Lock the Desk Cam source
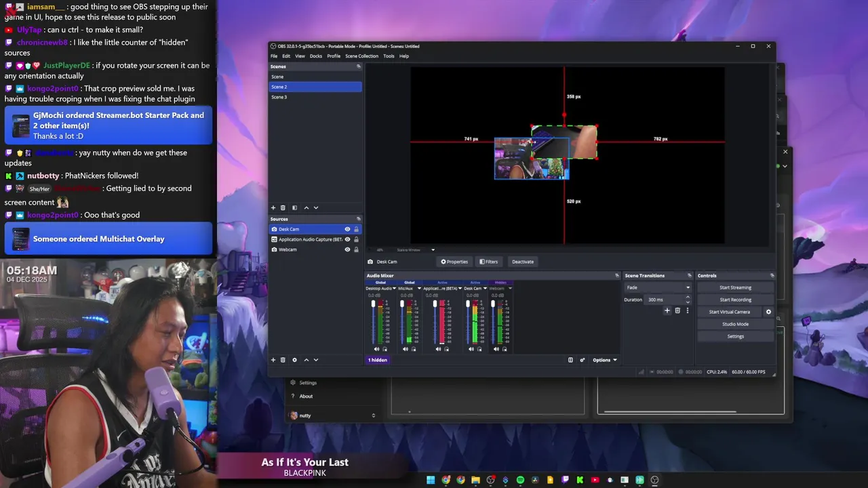 [x=356, y=229]
